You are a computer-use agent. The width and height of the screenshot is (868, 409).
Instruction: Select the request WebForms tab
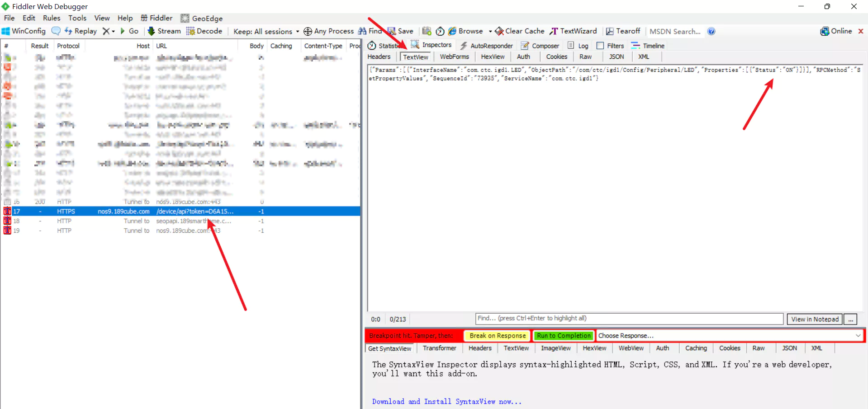(x=454, y=56)
